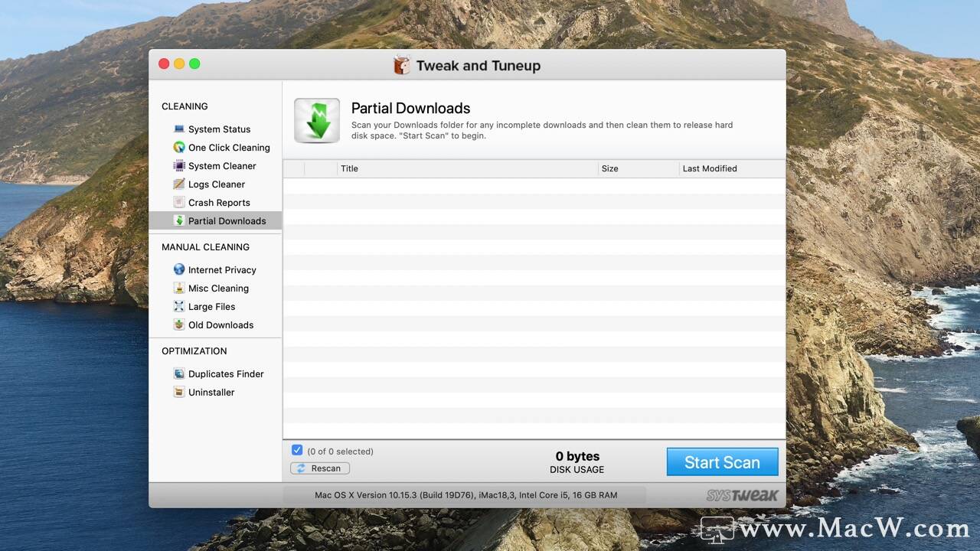The width and height of the screenshot is (980, 551).
Task: Click the Duplicates Finder icon
Action: click(x=179, y=374)
